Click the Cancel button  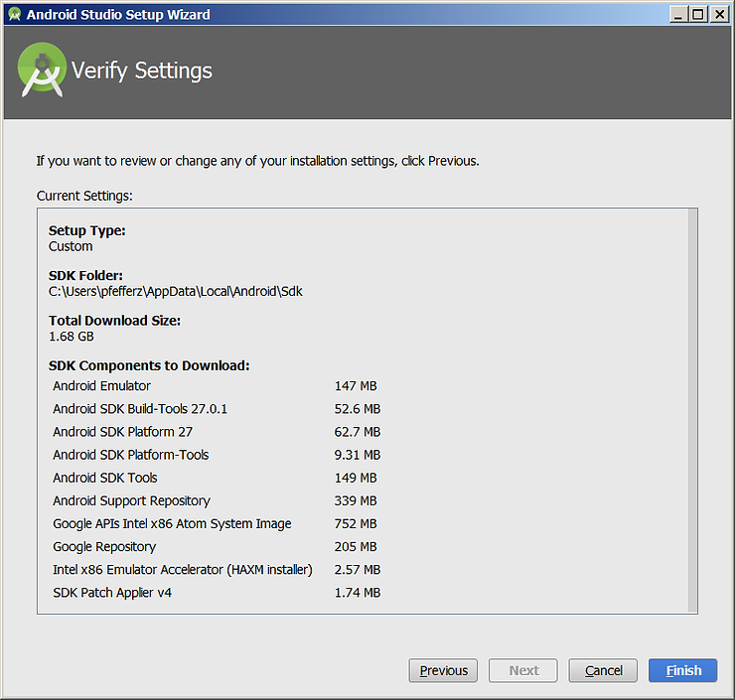[603, 670]
